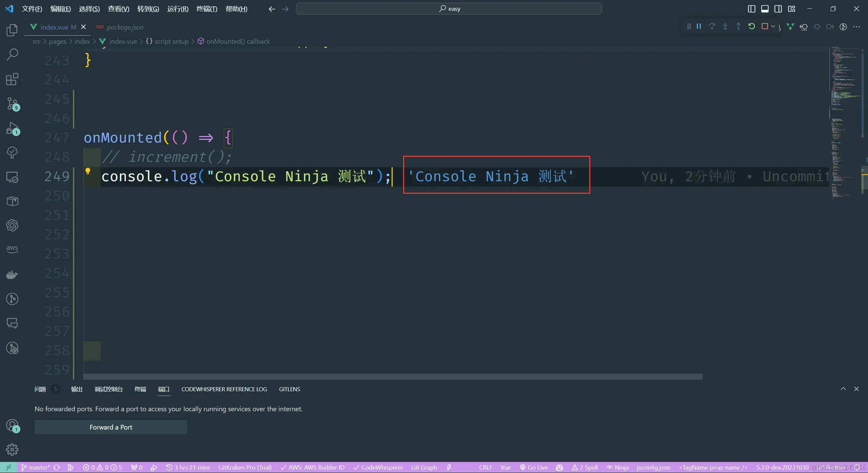
Task: Switch to the 输出 panel tab
Action: pyautogui.click(x=77, y=389)
